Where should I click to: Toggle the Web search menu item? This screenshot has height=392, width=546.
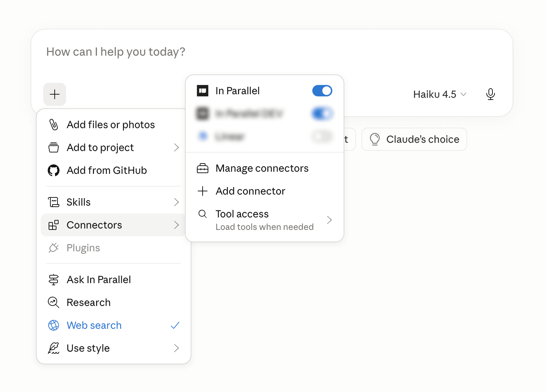(x=114, y=325)
